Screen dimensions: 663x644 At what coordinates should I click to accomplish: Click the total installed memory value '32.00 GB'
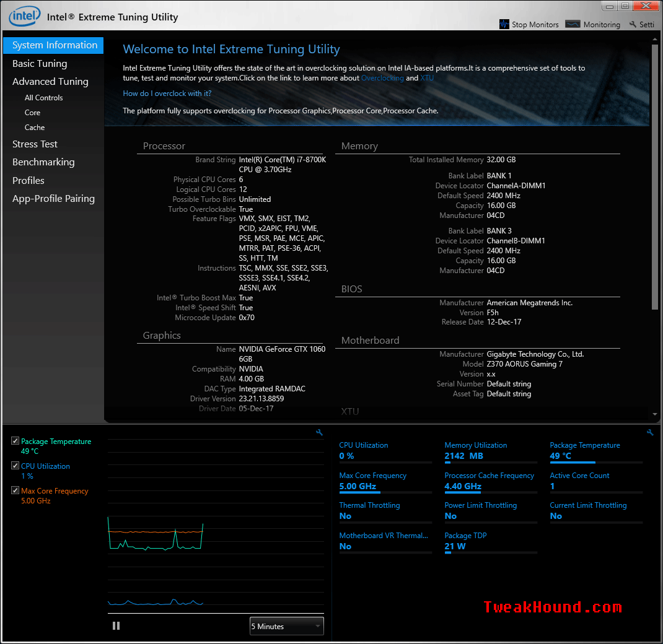click(x=501, y=160)
